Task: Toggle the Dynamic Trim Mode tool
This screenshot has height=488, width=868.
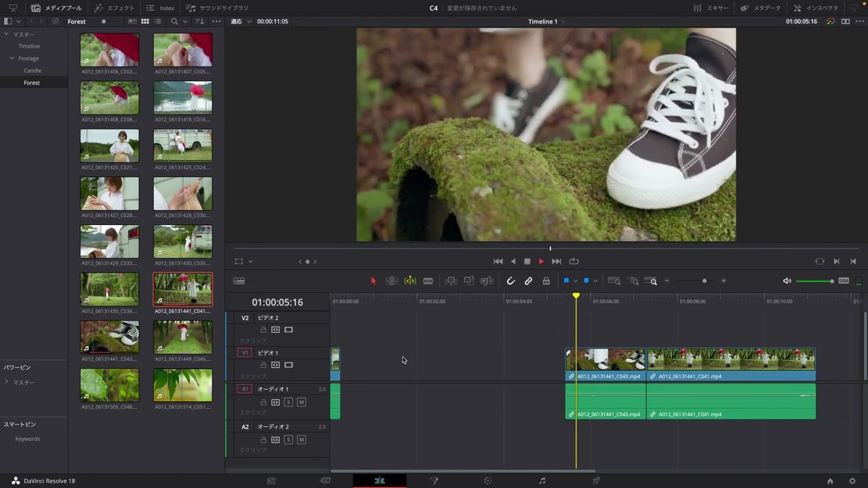Action: pyautogui.click(x=410, y=281)
